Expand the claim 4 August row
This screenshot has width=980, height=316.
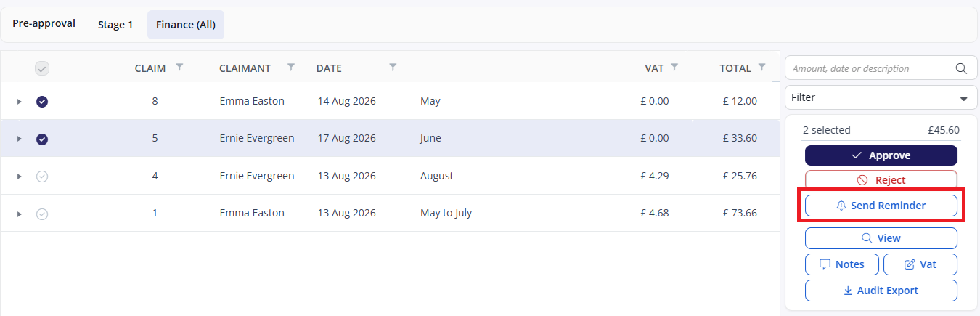20,176
